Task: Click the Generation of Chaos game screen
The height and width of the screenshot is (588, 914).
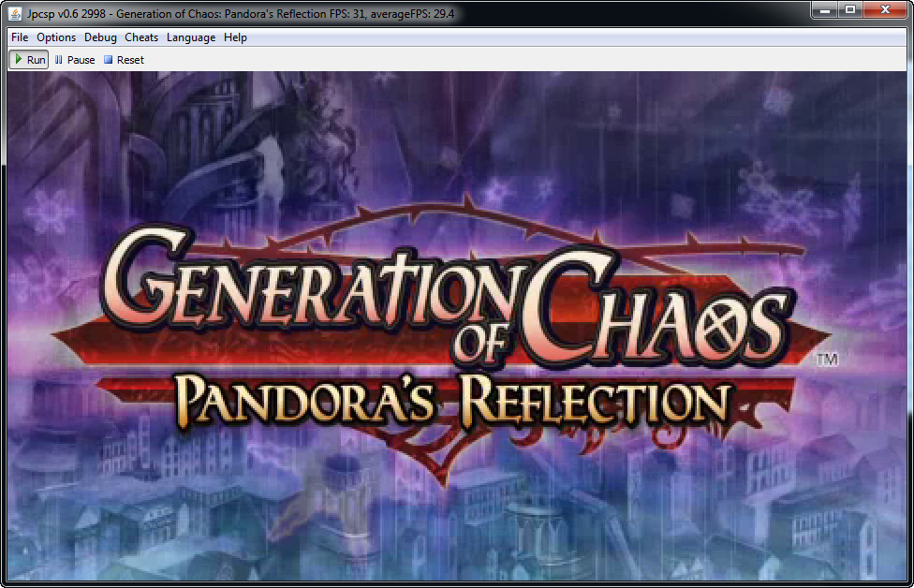Action: [457, 326]
